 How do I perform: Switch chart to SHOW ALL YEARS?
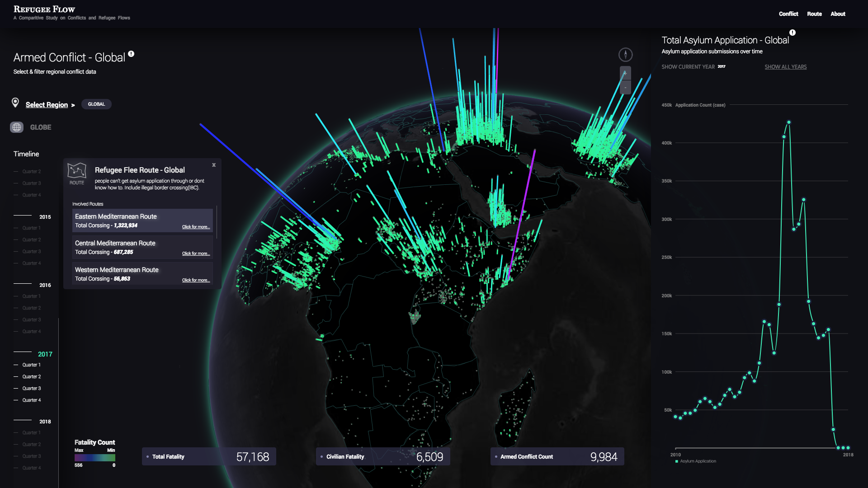pyautogui.click(x=785, y=67)
